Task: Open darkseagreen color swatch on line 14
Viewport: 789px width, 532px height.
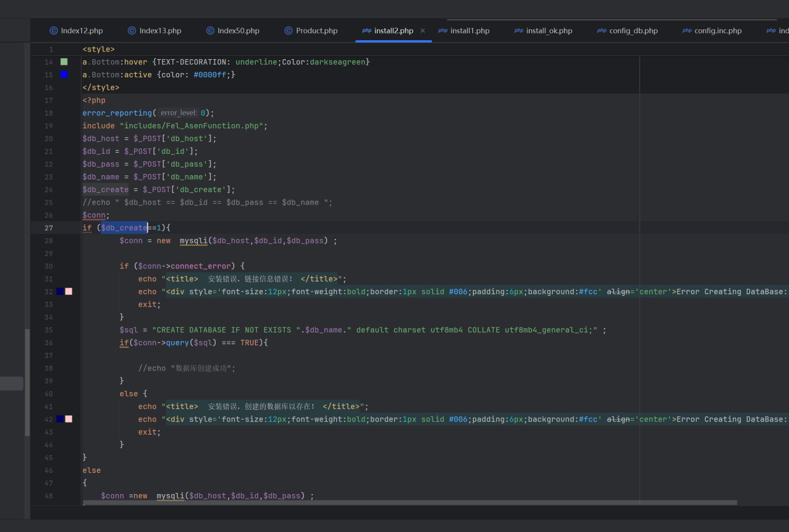Action: click(x=64, y=62)
